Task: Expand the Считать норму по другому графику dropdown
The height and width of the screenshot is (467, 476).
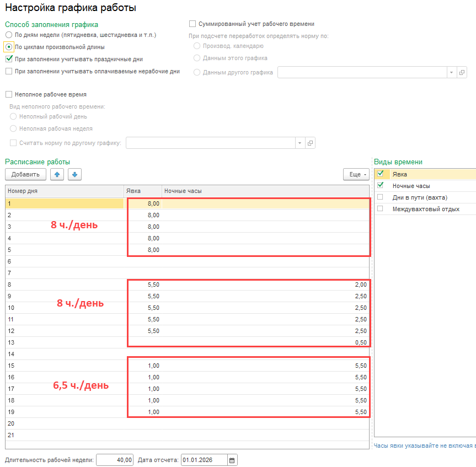Action: point(299,143)
